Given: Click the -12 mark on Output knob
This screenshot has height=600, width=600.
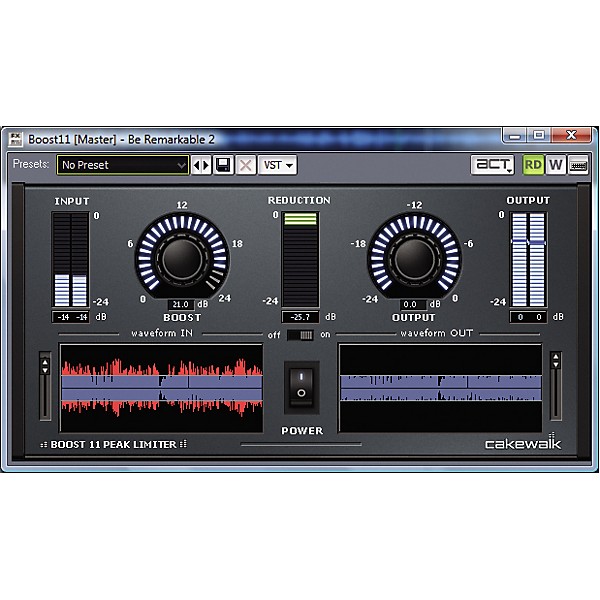Looking at the screenshot, I should [414, 205].
